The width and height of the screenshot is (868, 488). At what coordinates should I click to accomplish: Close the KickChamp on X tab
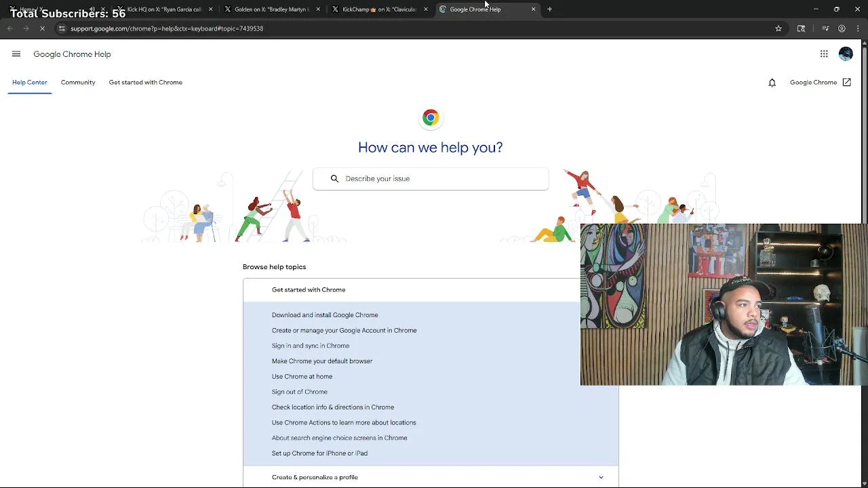click(426, 9)
